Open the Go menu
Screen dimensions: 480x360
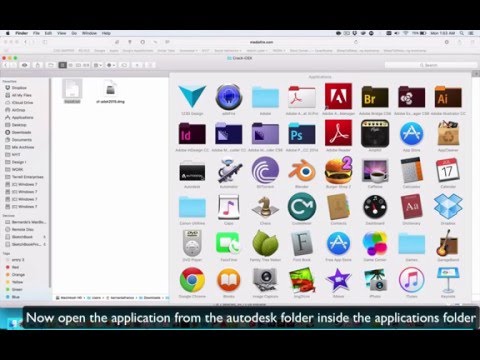click(x=74, y=33)
